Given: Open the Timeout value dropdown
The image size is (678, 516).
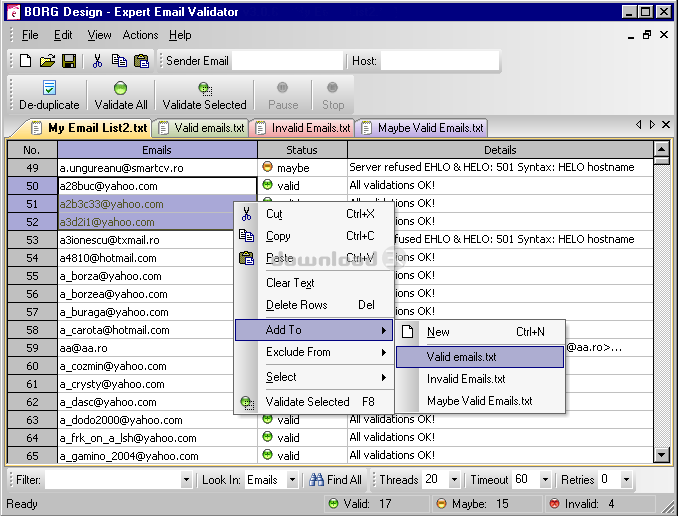Looking at the screenshot, I should [x=545, y=480].
